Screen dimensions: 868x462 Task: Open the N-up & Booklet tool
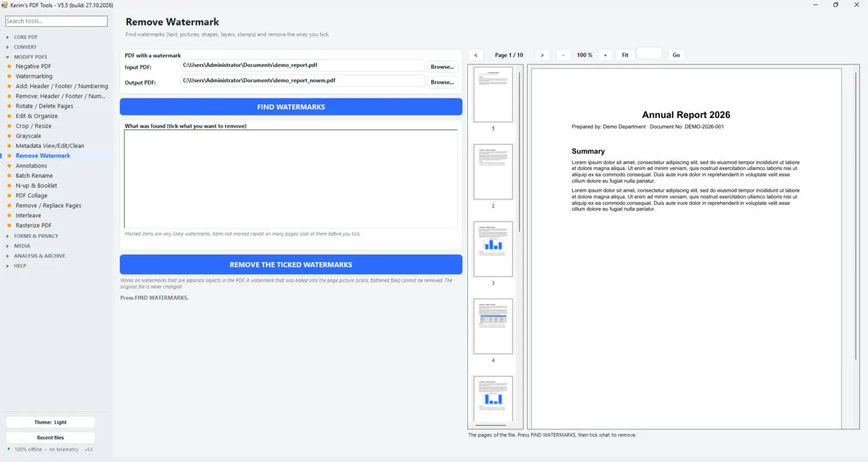[x=36, y=185]
